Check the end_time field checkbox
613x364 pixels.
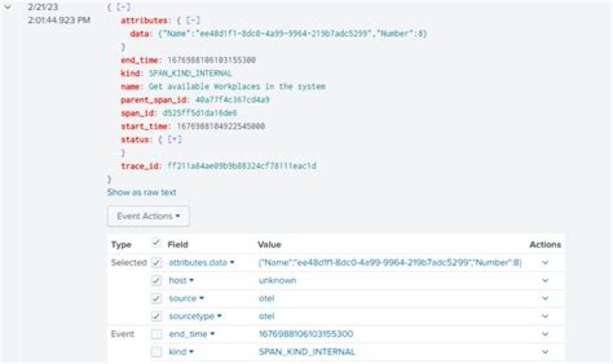click(157, 334)
